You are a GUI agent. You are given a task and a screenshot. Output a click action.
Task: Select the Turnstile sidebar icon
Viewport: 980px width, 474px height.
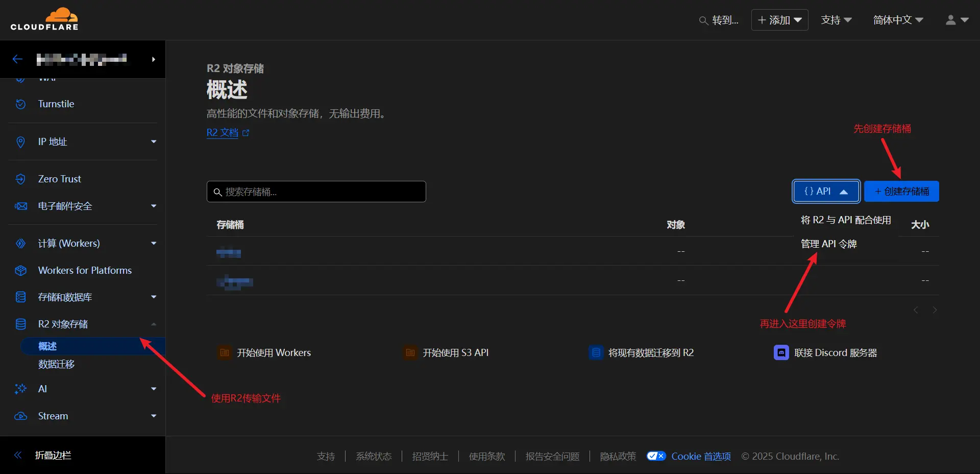(20, 104)
